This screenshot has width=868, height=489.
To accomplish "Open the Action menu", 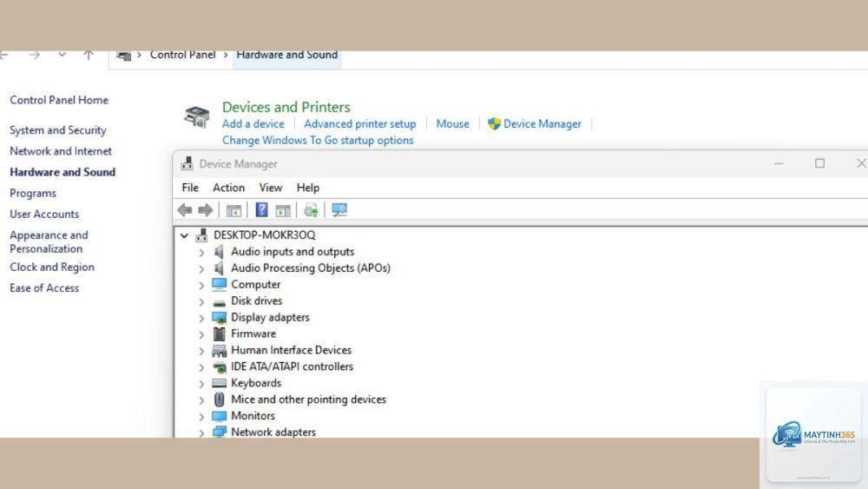I will point(228,188).
